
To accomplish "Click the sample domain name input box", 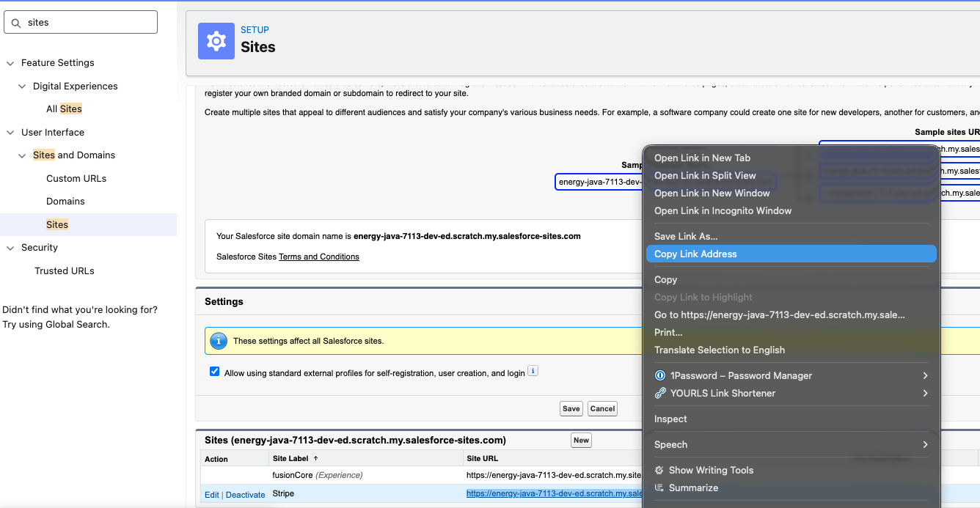I will point(599,182).
